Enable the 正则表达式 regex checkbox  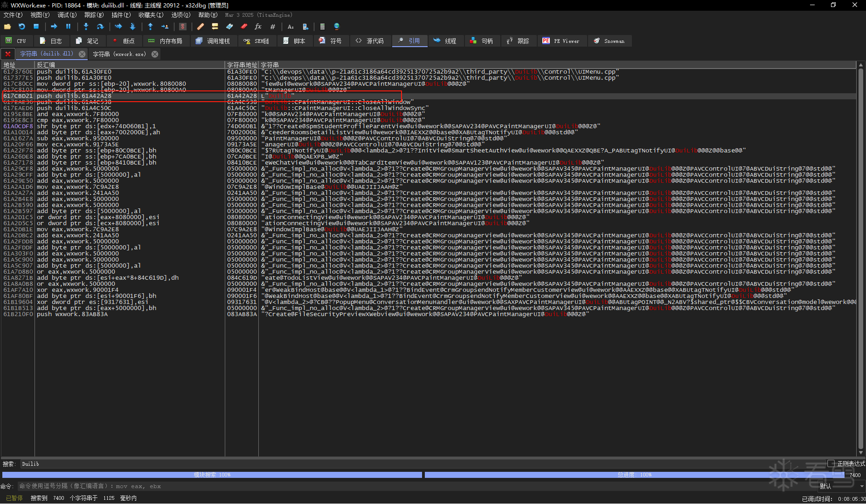(x=831, y=463)
